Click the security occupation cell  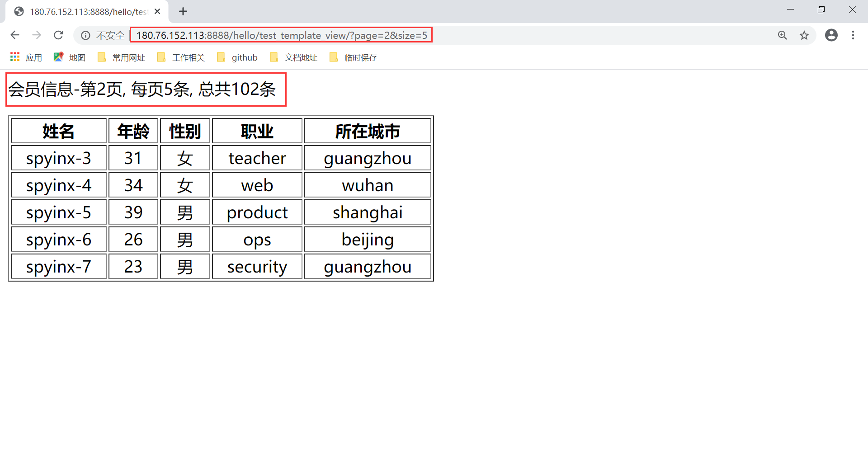257,267
